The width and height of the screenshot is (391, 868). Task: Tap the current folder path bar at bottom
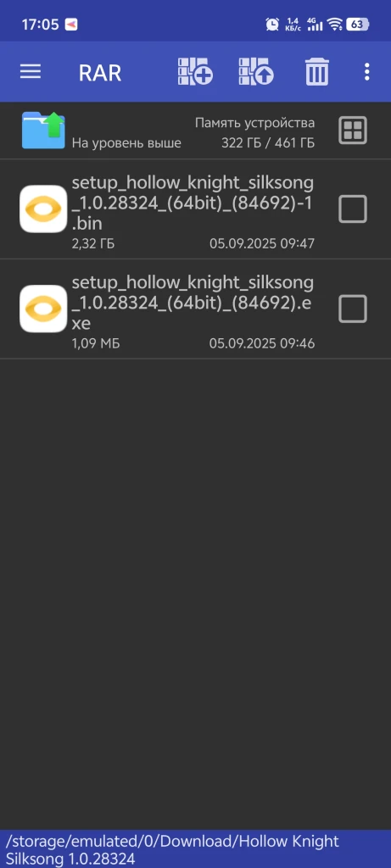[195, 849]
